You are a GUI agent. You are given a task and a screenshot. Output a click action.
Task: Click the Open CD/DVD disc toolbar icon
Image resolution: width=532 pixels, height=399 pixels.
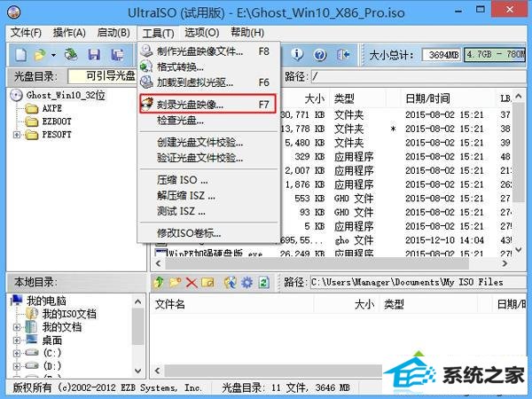pos(71,55)
